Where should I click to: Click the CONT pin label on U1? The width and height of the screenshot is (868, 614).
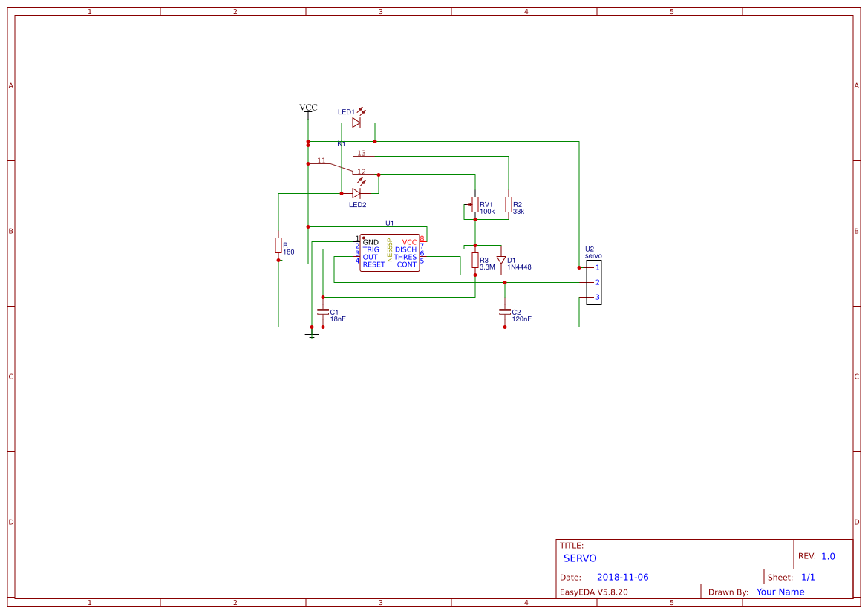[x=407, y=264]
